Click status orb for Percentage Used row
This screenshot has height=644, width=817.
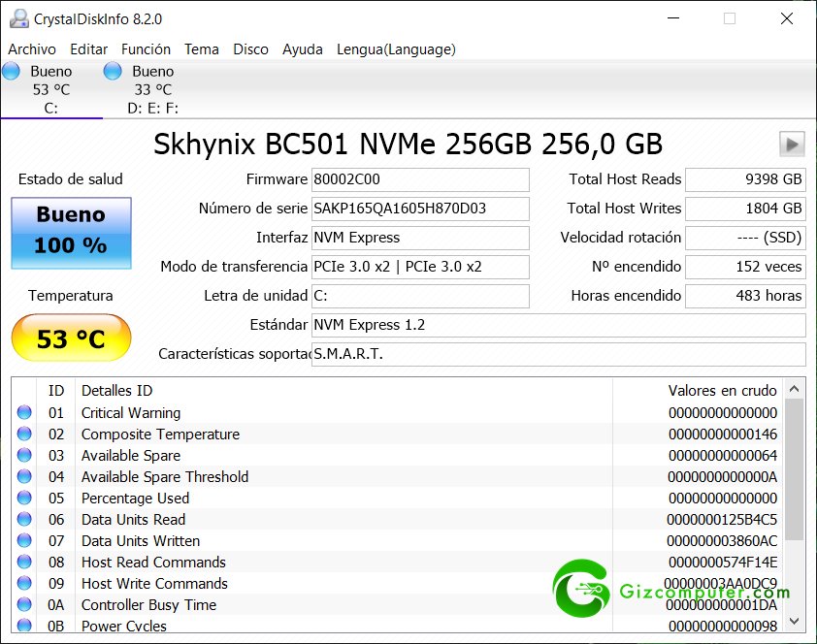tap(24, 498)
